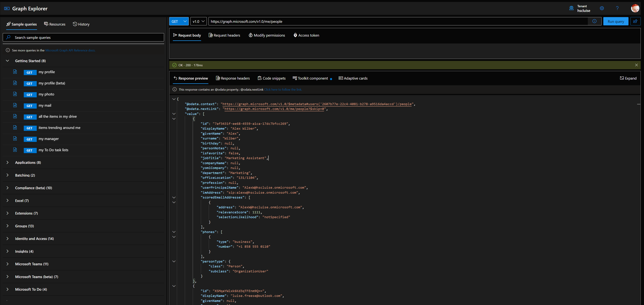Fold the personType object in JSON
The width and height of the screenshot is (644, 305).
174,262
